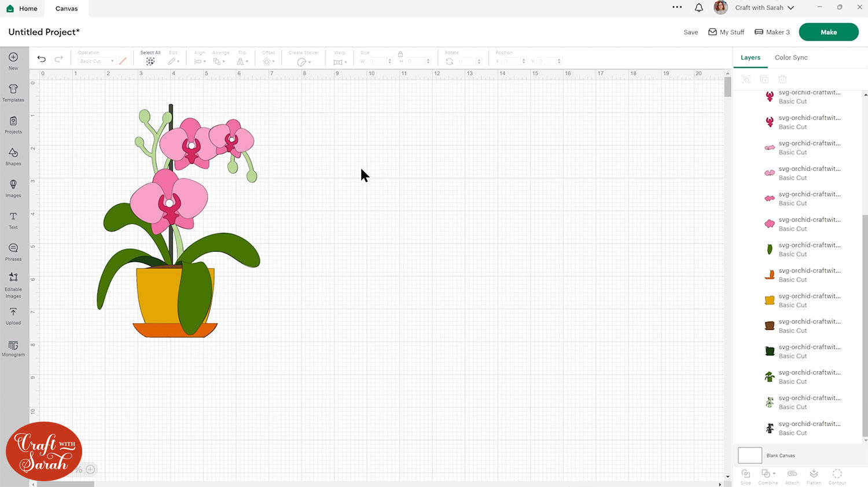Open the Shapes tool in sidebar
This screenshot has width=868, height=487.
[13, 156]
